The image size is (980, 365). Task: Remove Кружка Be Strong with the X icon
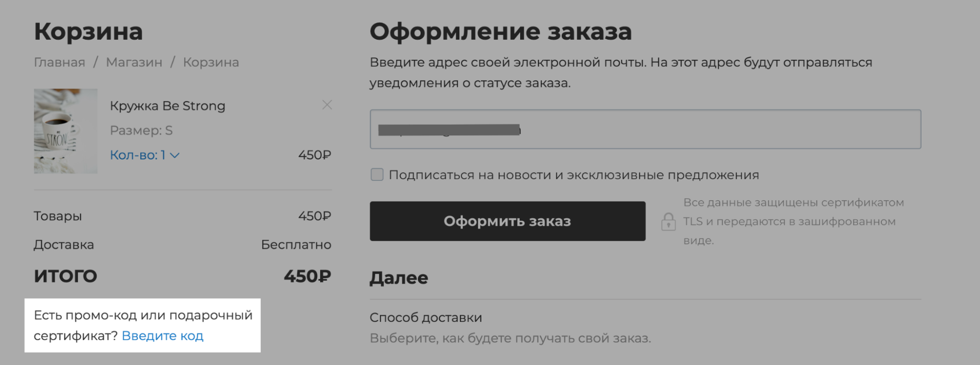click(327, 105)
